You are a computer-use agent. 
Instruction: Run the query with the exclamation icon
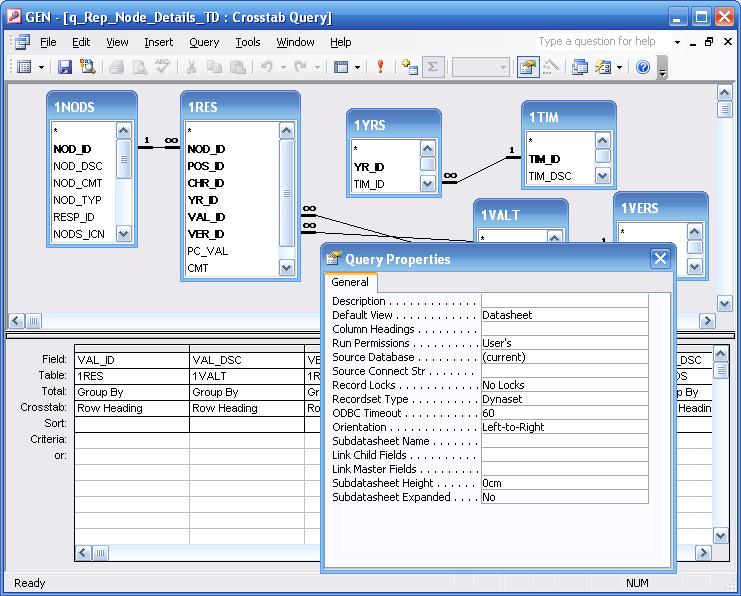(380, 67)
